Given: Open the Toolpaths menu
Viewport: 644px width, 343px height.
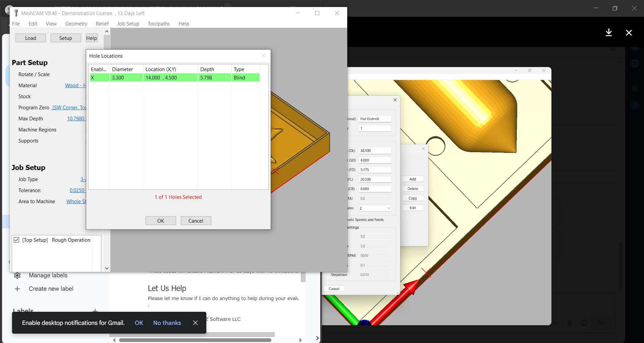Looking at the screenshot, I should (159, 23).
